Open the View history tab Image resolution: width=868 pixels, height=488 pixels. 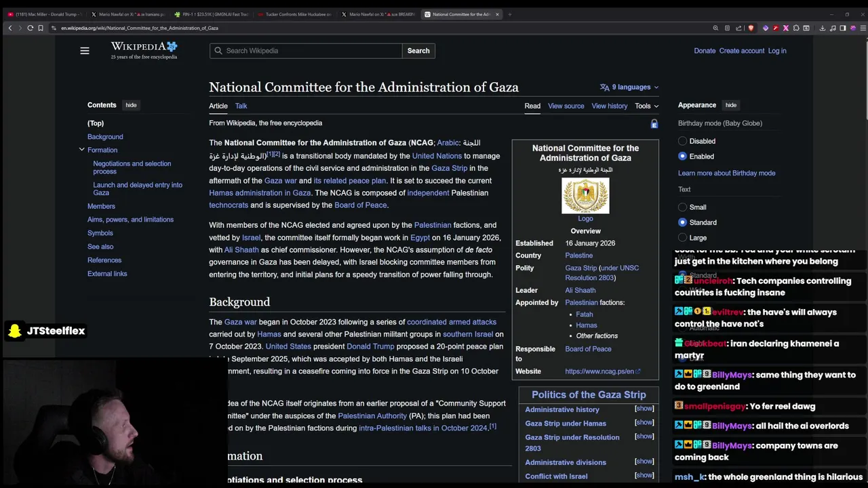click(609, 106)
